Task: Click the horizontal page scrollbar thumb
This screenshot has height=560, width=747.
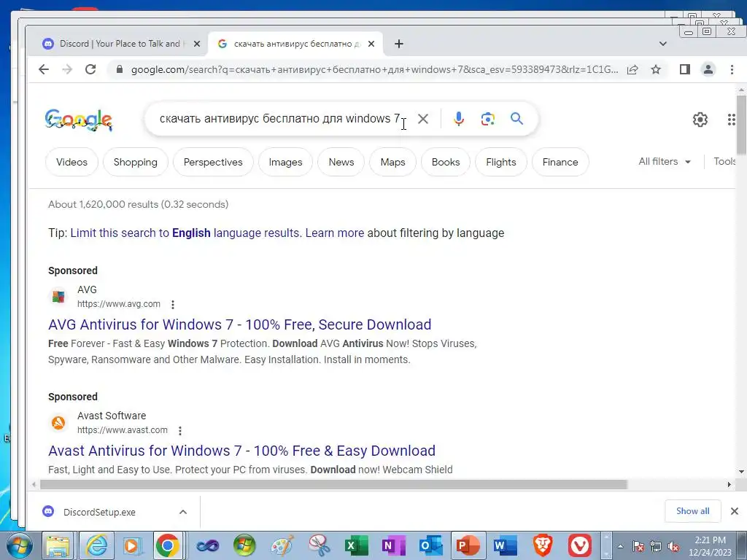Action: pos(333,485)
